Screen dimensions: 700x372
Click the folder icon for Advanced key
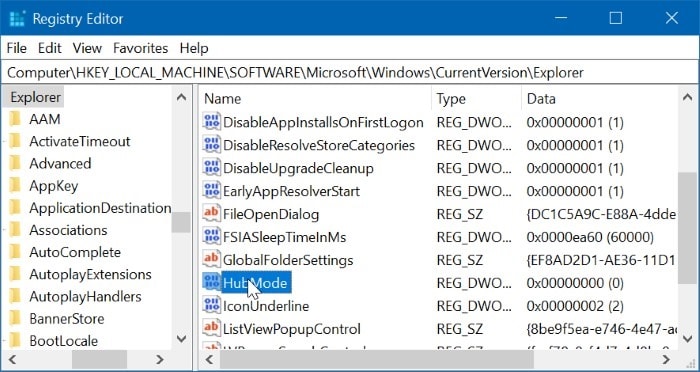point(15,163)
